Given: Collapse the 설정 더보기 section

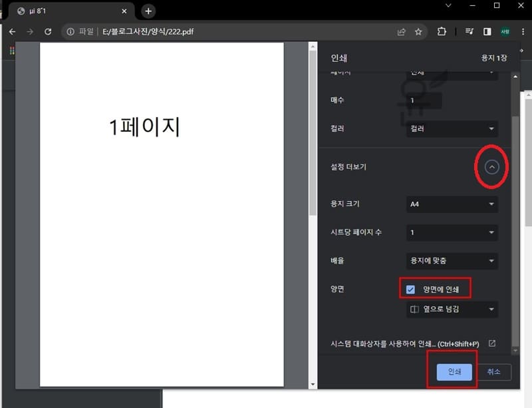Looking at the screenshot, I should tap(491, 167).
